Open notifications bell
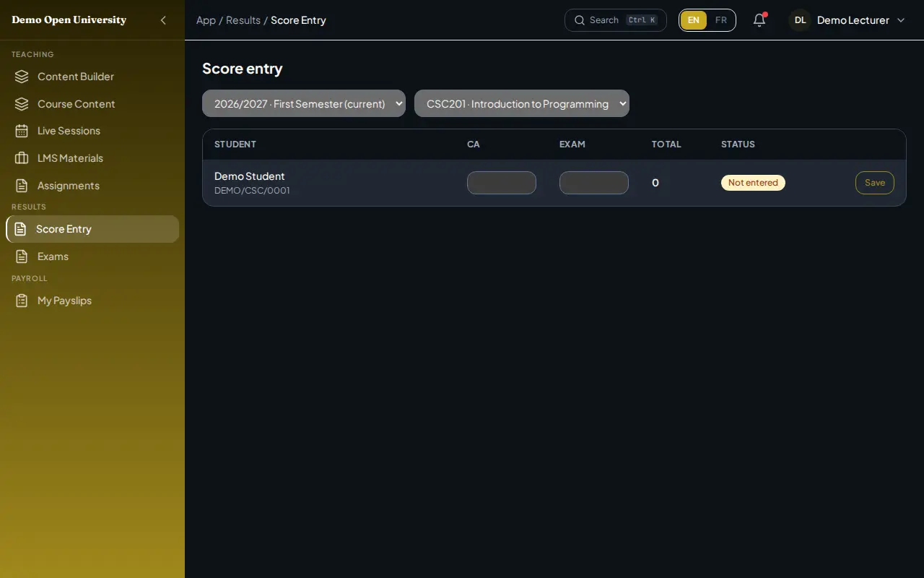 click(759, 20)
